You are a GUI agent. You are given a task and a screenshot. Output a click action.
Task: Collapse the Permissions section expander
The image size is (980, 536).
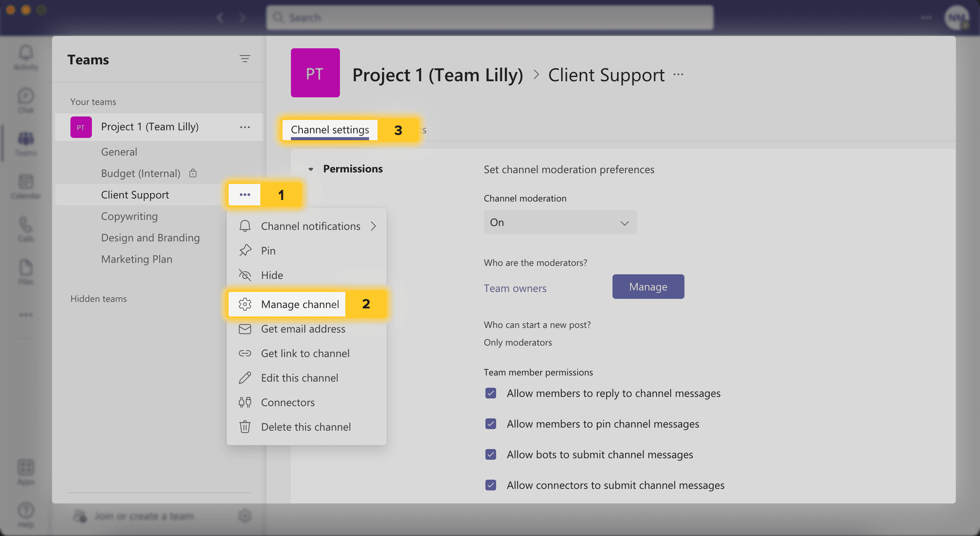(x=310, y=168)
